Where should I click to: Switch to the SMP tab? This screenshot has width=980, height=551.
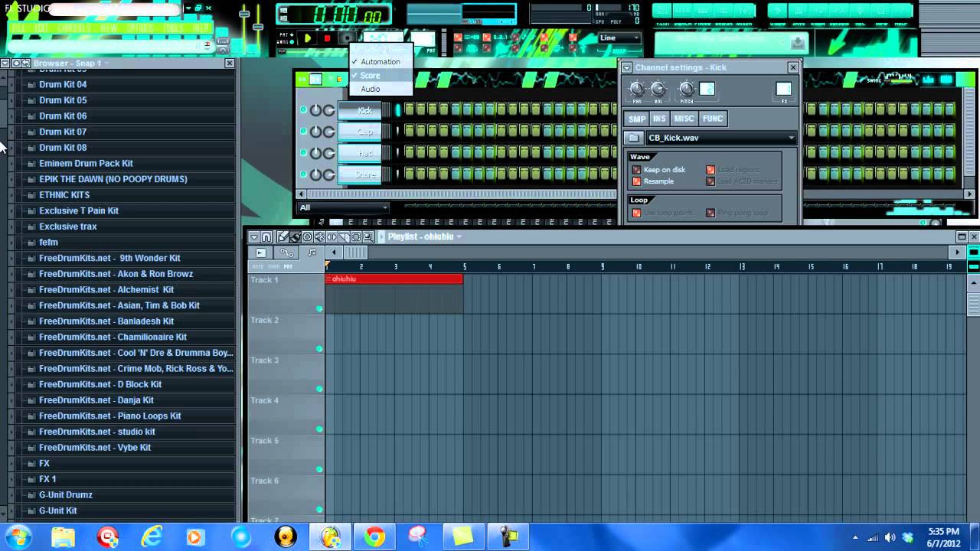point(637,119)
